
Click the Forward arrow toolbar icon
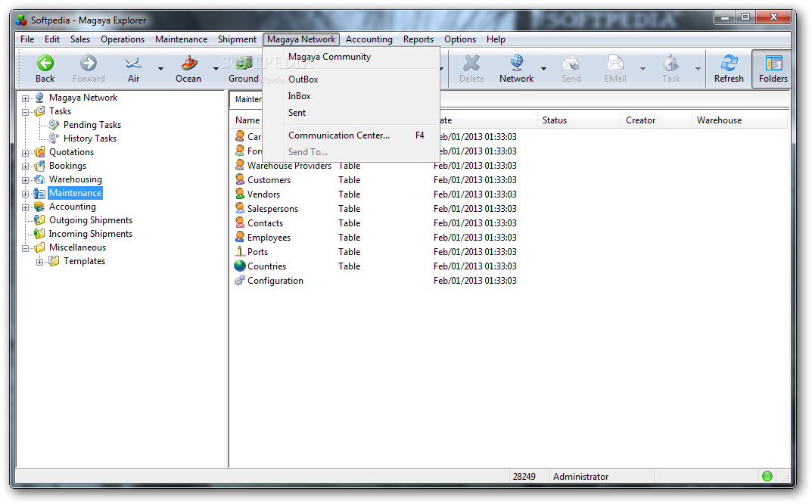click(x=88, y=64)
